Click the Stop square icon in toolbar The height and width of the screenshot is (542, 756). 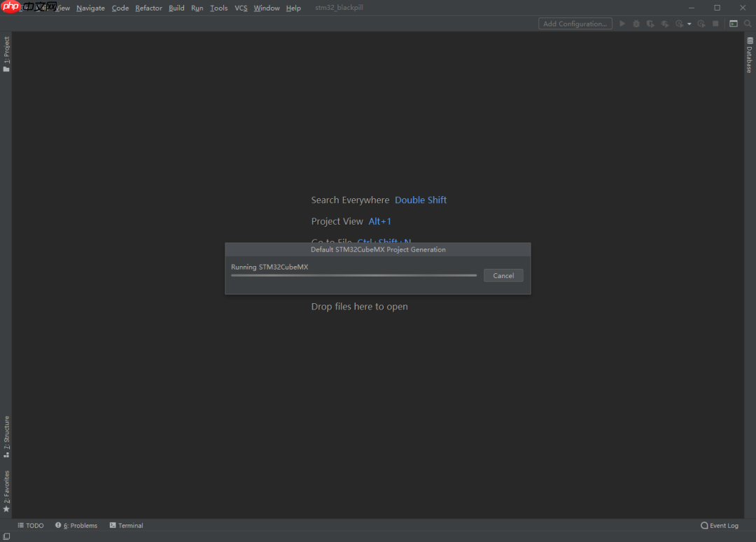pos(715,24)
